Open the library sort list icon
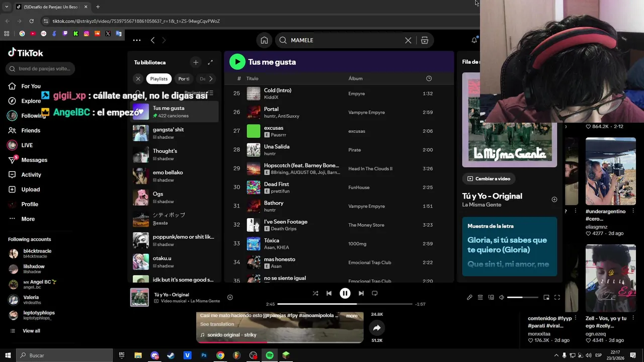Viewport: 644px width, 362px height. pos(211,93)
